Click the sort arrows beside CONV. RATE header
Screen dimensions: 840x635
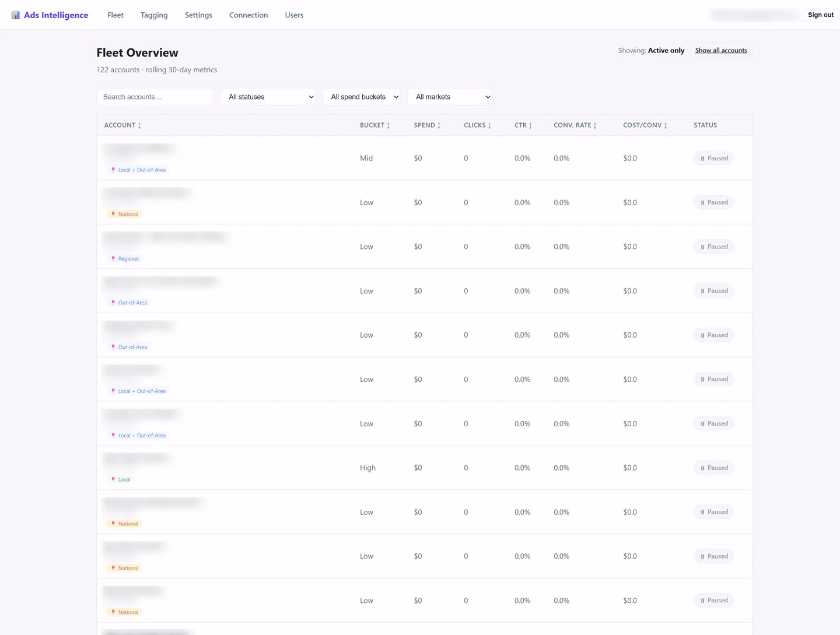click(x=595, y=125)
